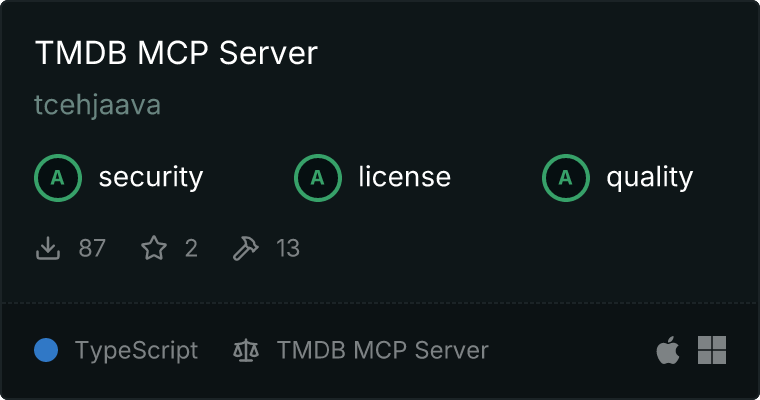Image resolution: width=760 pixels, height=400 pixels.
Task: Click the star favorites icon
Action: [154, 248]
